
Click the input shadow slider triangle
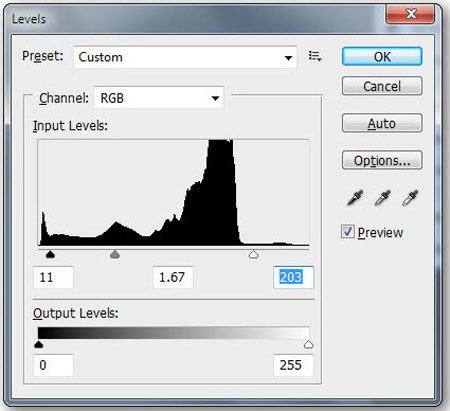tap(50, 255)
